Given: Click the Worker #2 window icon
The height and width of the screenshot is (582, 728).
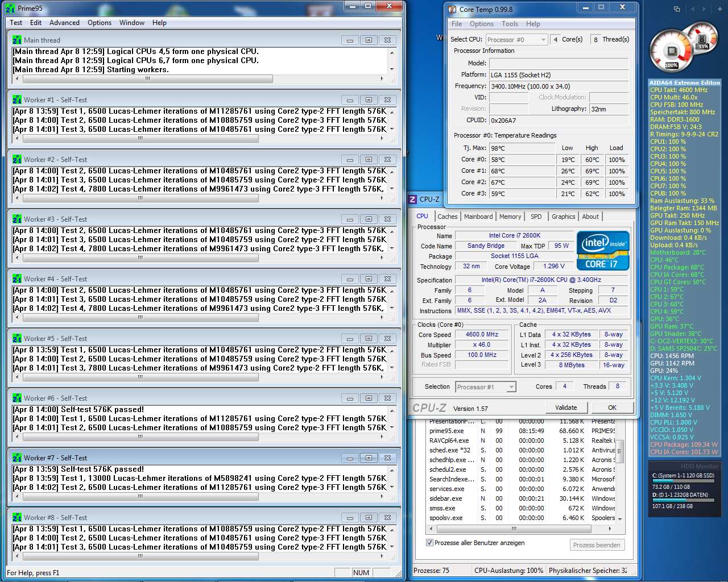Looking at the screenshot, I should click(x=16, y=160).
